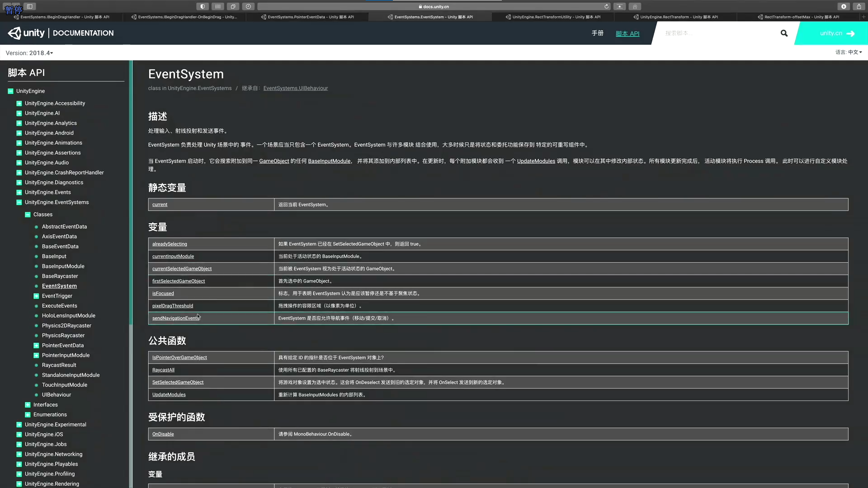The height and width of the screenshot is (488, 868).
Task: Open the 语言 中文 language dropdown
Action: 848,52
